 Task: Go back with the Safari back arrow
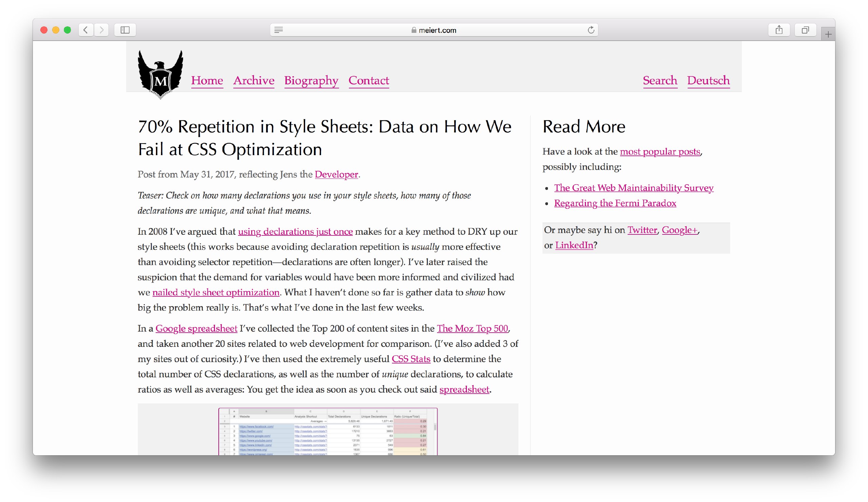(x=86, y=30)
